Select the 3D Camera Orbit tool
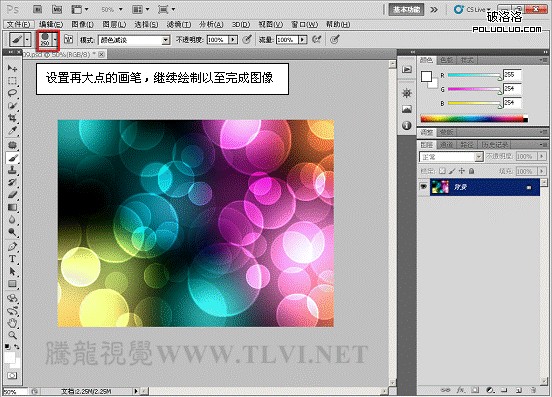Viewport: 552px width, 397px height. [x=12, y=310]
